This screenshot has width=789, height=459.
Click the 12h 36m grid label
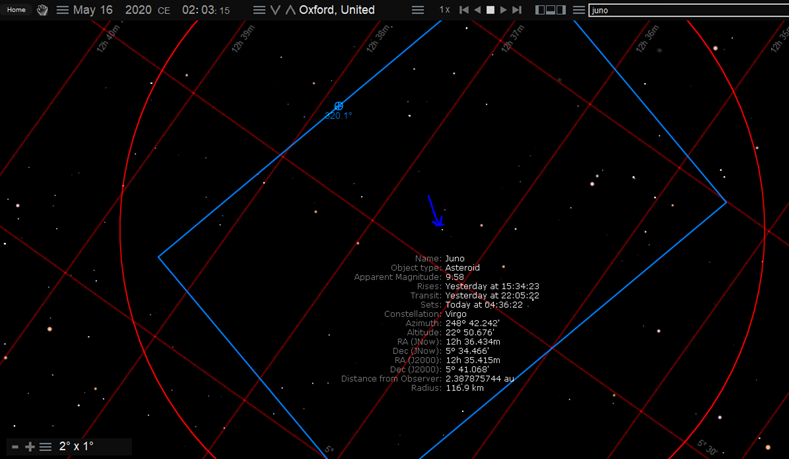(647, 39)
